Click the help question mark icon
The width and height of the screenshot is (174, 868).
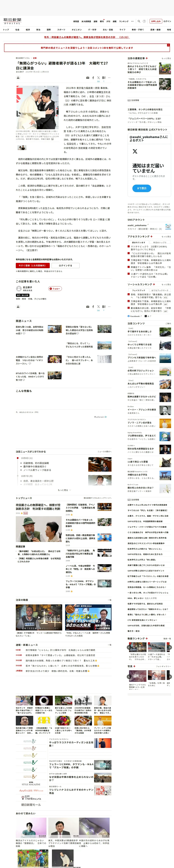pyautogui.click(x=144, y=21)
